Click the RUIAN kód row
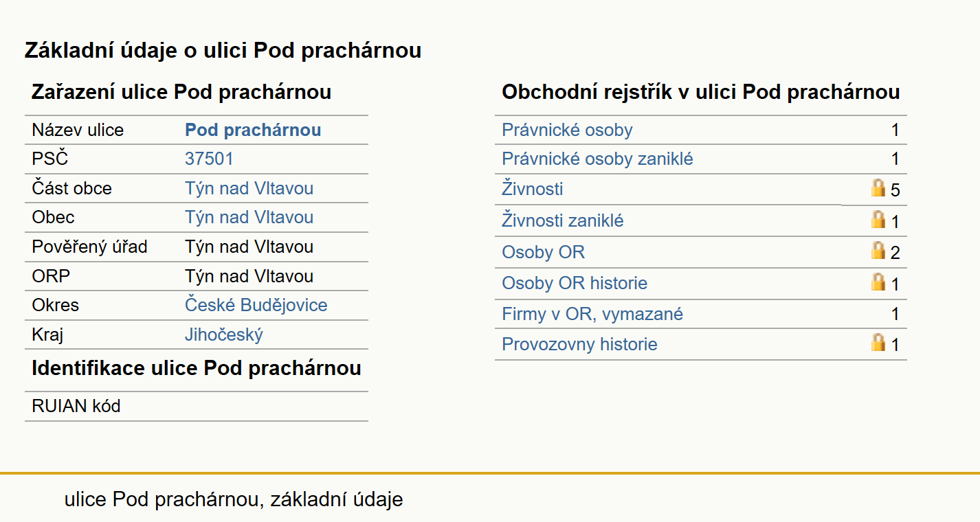This screenshot has height=522, width=980. pos(197,406)
